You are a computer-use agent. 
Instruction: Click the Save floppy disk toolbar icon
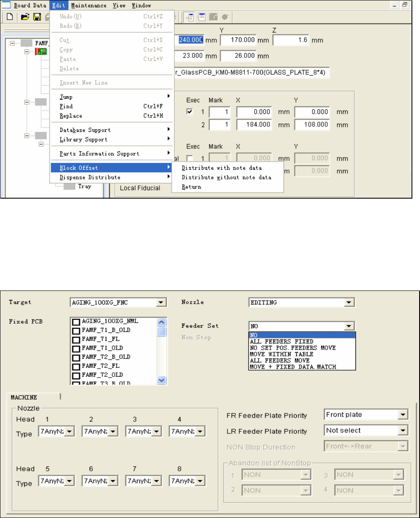point(37,17)
